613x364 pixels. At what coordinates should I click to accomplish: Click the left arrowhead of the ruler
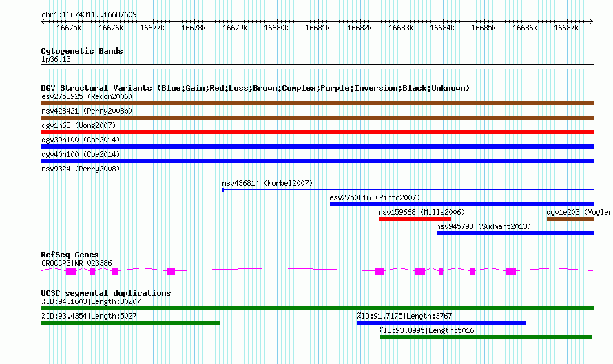tap(43, 22)
